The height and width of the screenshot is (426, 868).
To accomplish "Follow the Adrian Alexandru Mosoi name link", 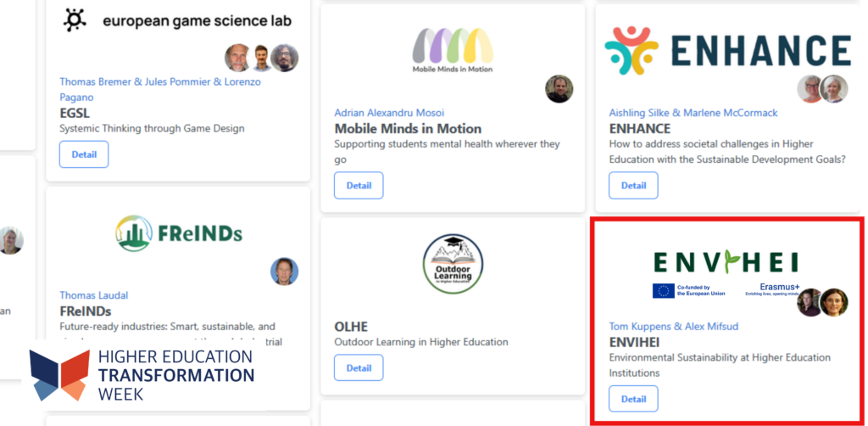I will click(389, 113).
